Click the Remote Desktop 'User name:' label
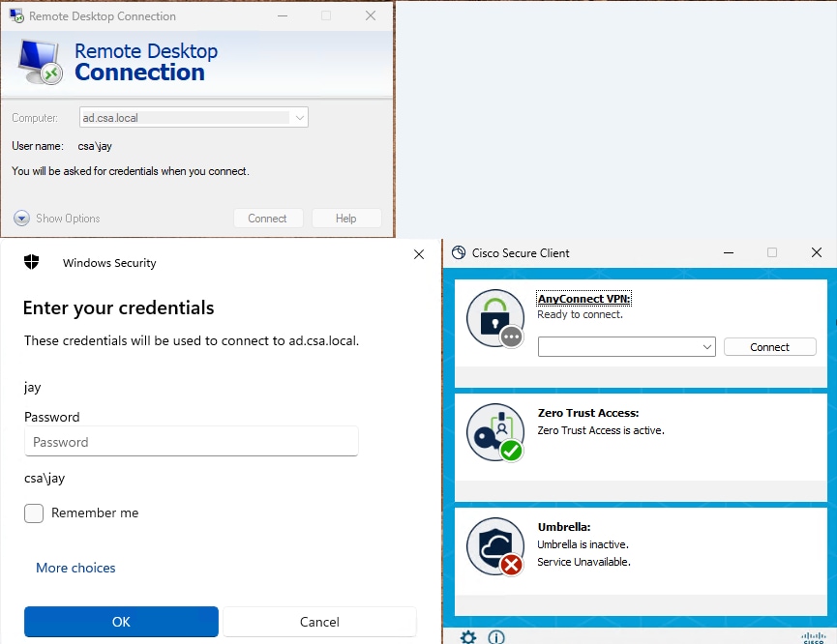The height and width of the screenshot is (644, 837). pos(38,146)
